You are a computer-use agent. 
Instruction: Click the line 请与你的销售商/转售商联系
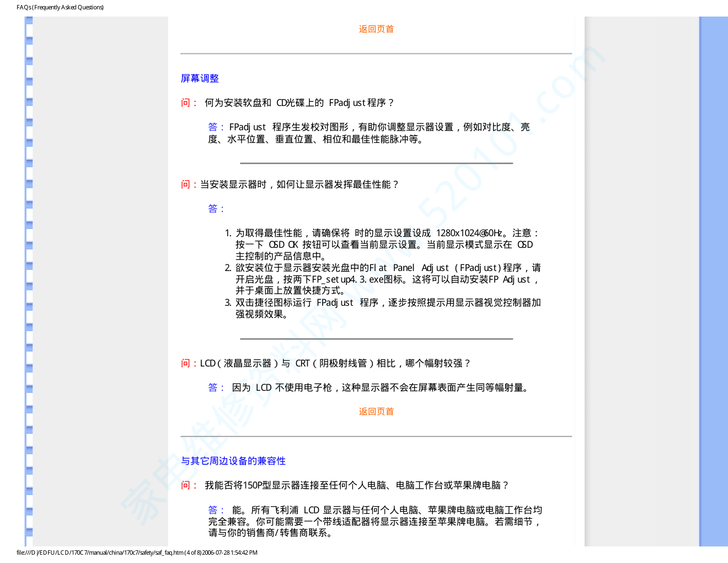[x=270, y=533]
